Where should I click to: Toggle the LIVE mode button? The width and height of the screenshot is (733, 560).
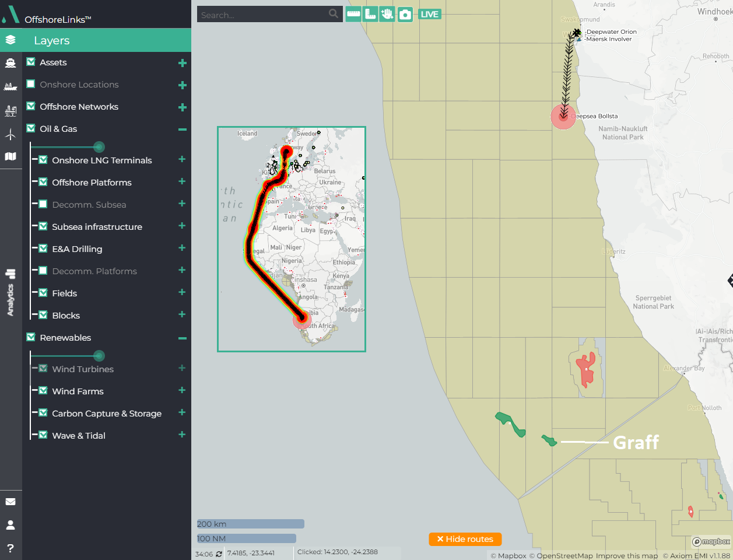(430, 15)
